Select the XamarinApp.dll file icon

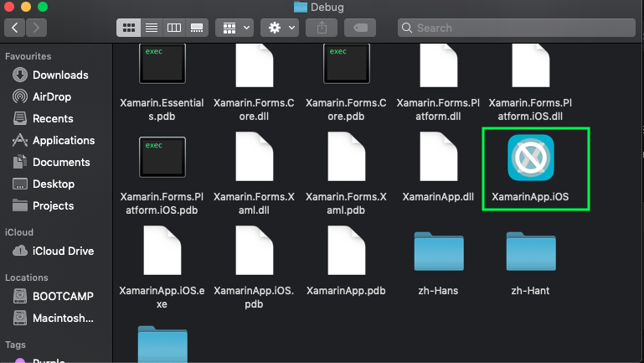(438, 157)
